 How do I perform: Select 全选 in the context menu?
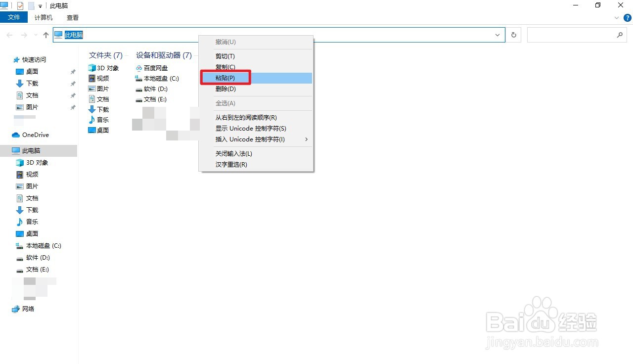[226, 103]
